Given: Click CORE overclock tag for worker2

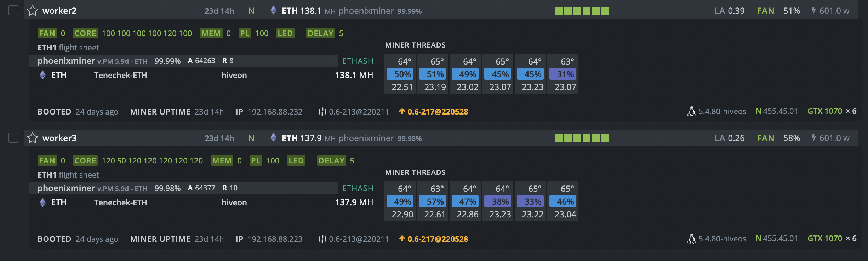Looking at the screenshot, I should point(85,33).
